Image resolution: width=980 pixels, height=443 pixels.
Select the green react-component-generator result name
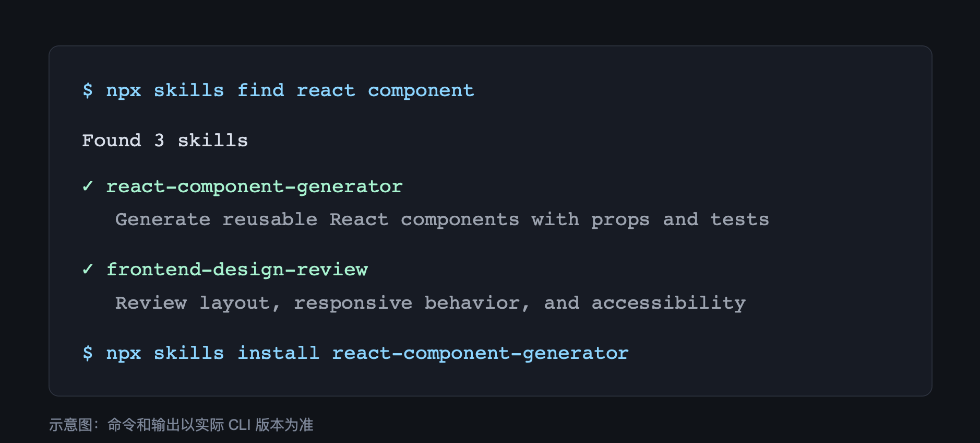(x=255, y=186)
